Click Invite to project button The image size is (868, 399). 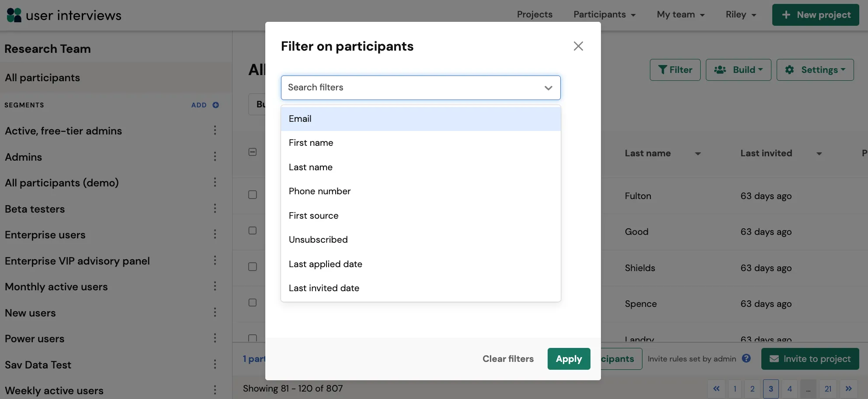pos(810,359)
